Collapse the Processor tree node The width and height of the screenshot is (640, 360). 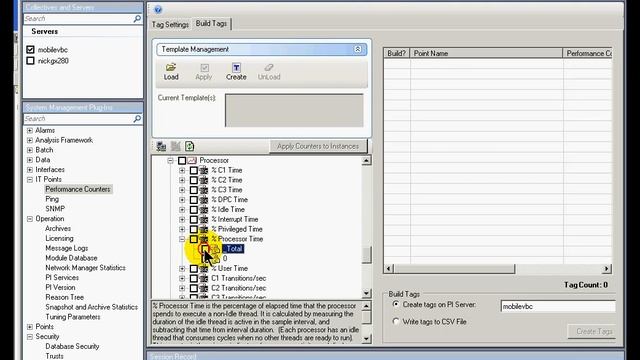click(x=171, y=160)
